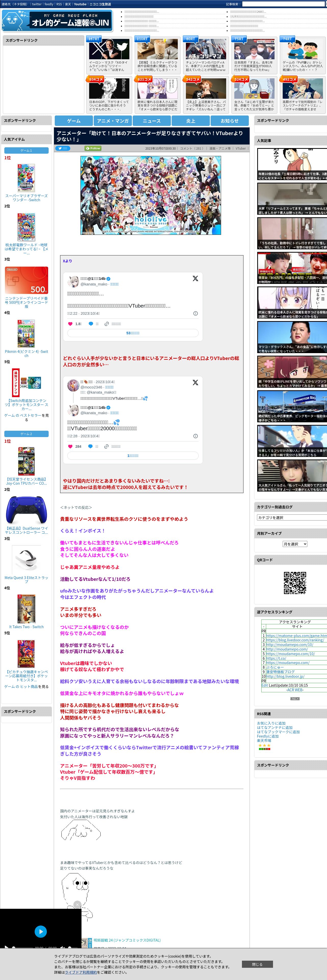Open 呪術廻戦 24 product link
The image size is (327, 980).
click(127, 940)
